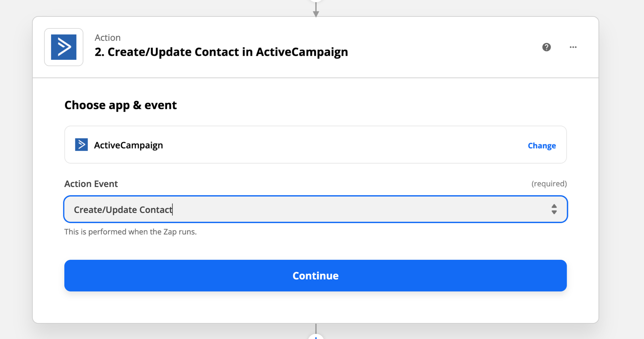Click the large ActiveCampaign logo in step header
The height and width of the screenshot is (339, 644).
pyautogui.click(x=64, y=47)
